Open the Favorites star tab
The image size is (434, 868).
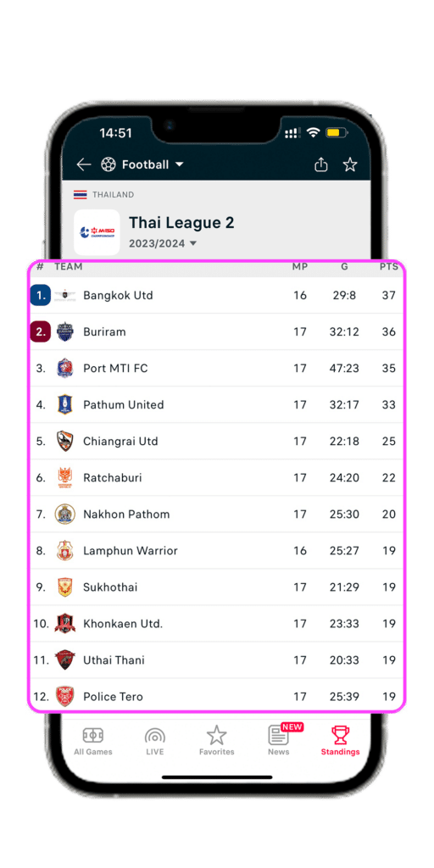216,741
